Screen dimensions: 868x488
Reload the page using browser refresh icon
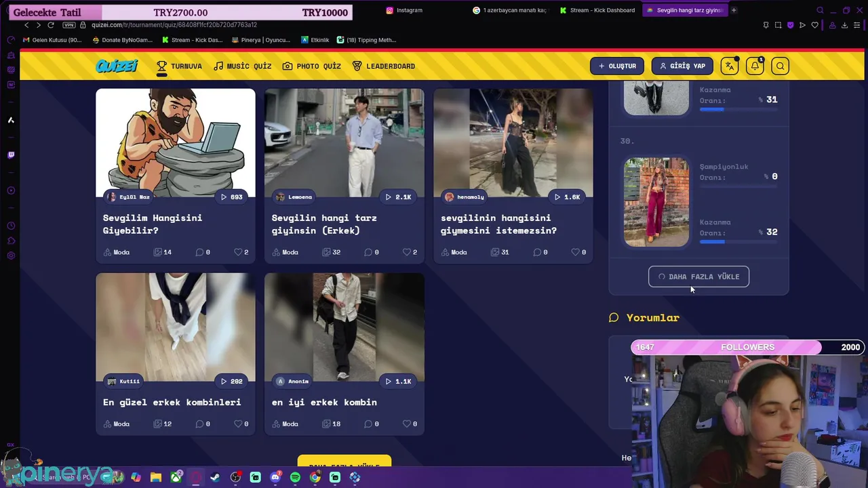[50, 25]
